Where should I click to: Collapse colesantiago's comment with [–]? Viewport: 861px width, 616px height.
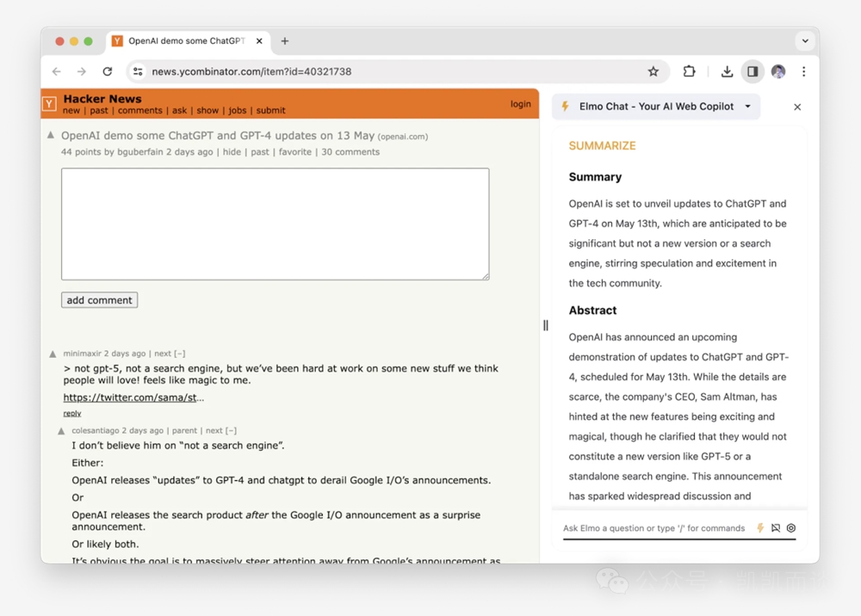(231, 430)
